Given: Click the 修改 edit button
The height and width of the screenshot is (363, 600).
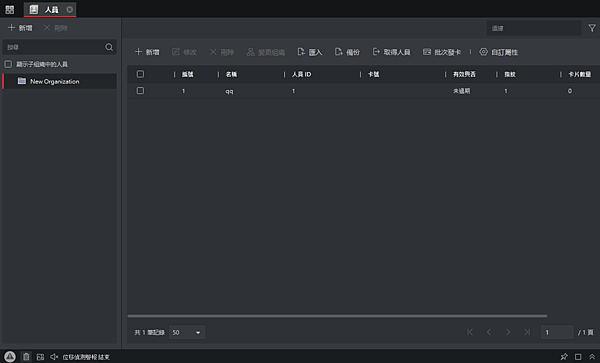Looking at the screenshot, I should click(184, 52).
